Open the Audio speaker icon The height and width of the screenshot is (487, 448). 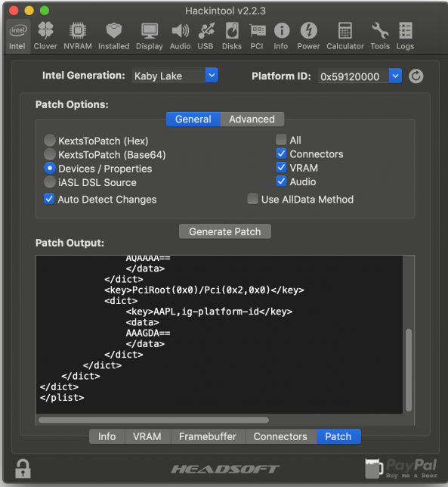pyautogui.click(x=180, y=36)
